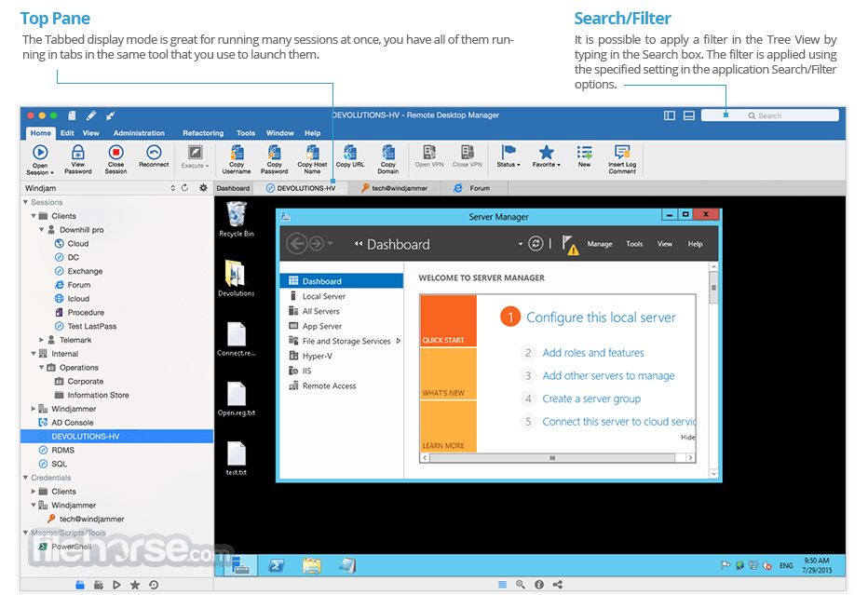Open Manage menu in Server Manager
The width and height of the screenshot is (868, 595).
(x=600, y=244)
